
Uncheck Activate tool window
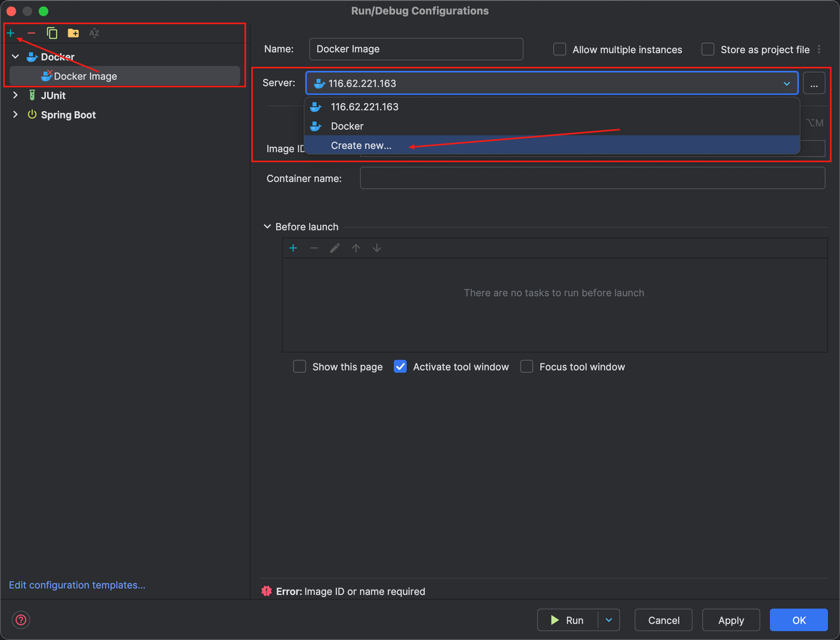[x=400, y=366]
